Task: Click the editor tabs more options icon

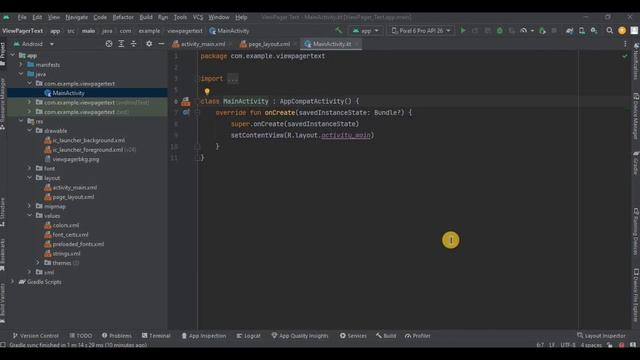Action: click(625, 44)
